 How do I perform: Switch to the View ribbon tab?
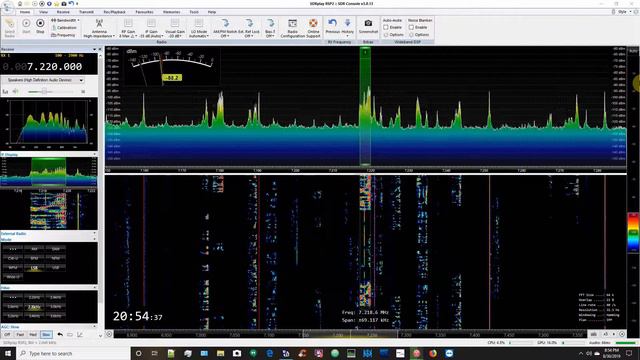43,12
